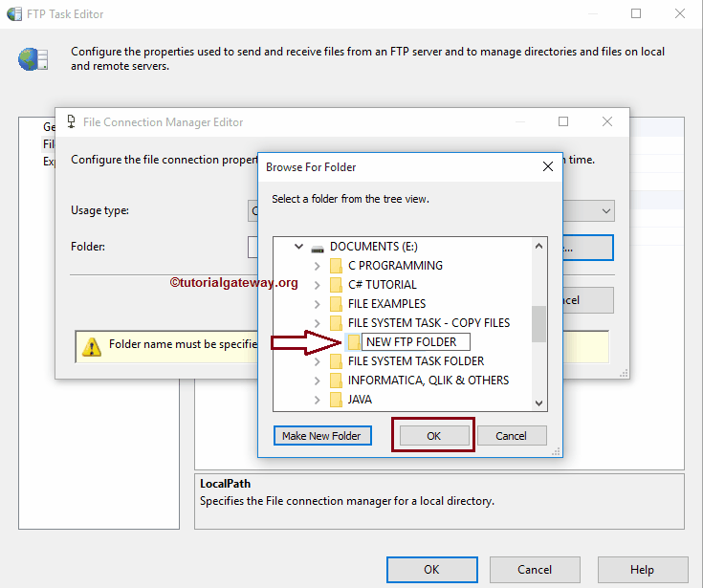Viewport: 703px width, 588px height.
Task: Expand INFORMATICA, QLIK & OTHERS folder
Action: click(317, 381)
